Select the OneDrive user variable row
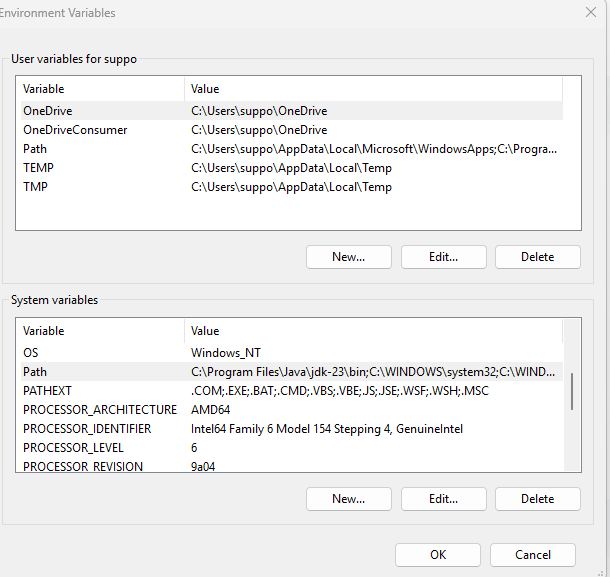Image resolution: width=610 pixels, height=577 pixels. coord(292,111)
